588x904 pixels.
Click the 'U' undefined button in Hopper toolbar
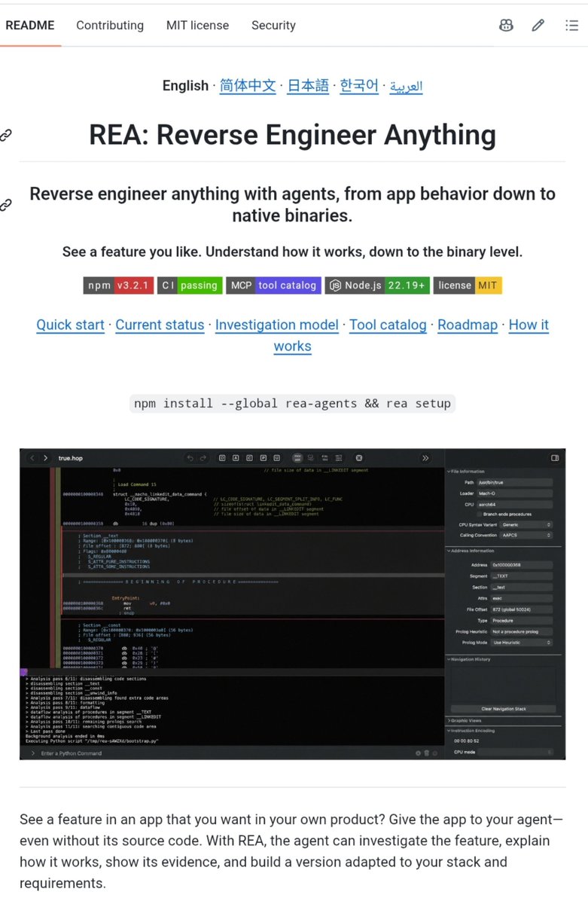(277, 458)
